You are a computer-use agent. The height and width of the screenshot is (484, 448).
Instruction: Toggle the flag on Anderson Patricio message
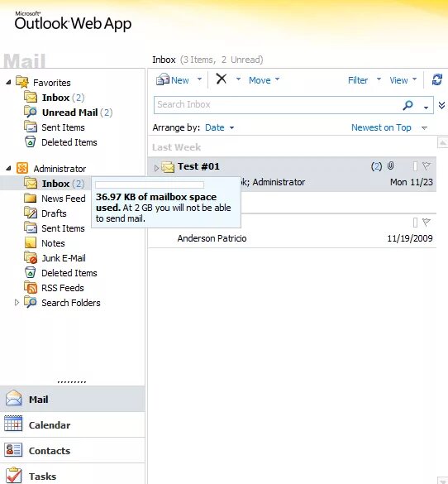click(427, 222)
